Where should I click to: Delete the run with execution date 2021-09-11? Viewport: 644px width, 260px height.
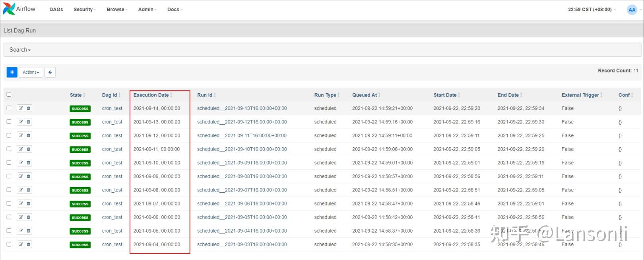(29, 149)
